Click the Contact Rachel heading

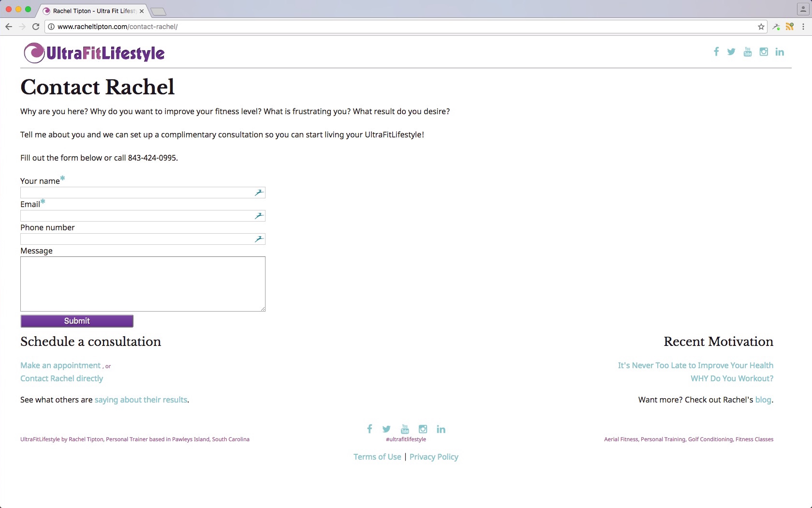point(97,87)
